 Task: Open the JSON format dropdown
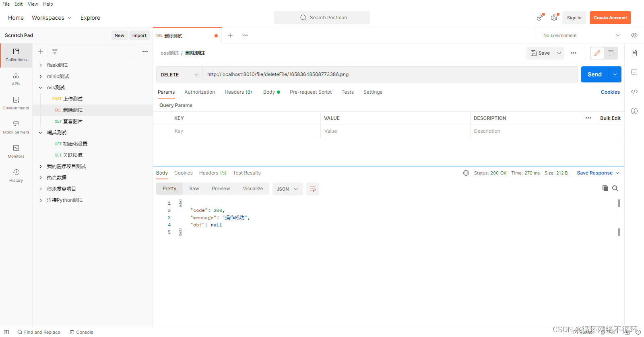click(x=287, y=189)
